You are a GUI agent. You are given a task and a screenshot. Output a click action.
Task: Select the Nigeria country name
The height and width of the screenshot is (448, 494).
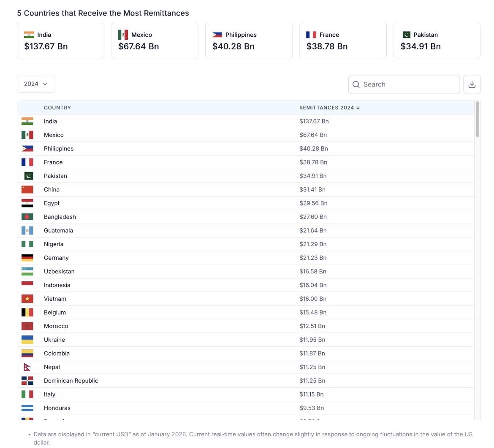tap(54, 244)
